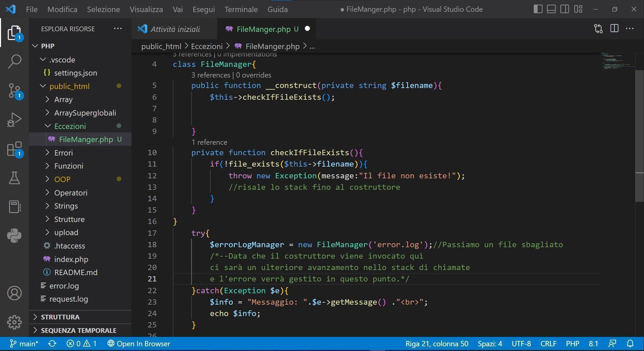Image resolution: width=644 pixels, height=351 pixels.
Task: Open the feedback icon in status bar
Action: (612, 344)
